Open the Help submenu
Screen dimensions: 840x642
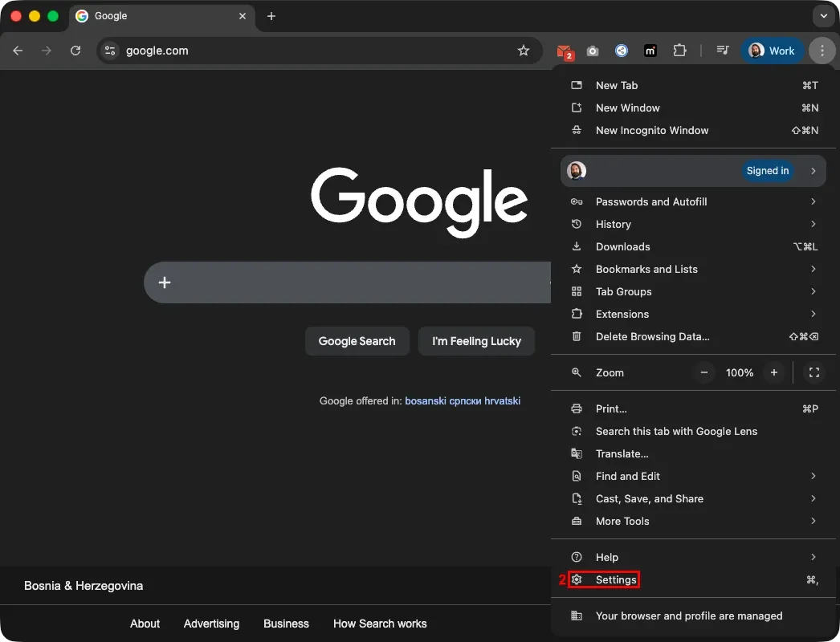693,558
